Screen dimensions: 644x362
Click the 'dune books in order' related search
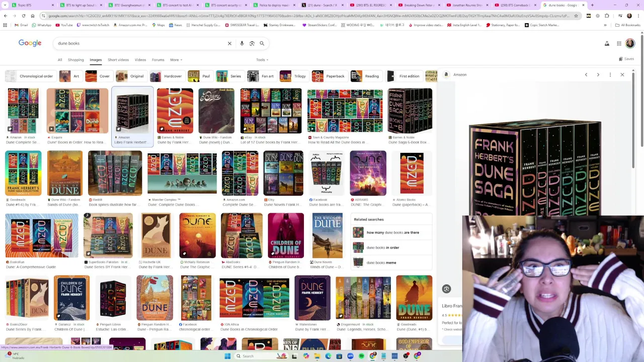coord(392,247)
